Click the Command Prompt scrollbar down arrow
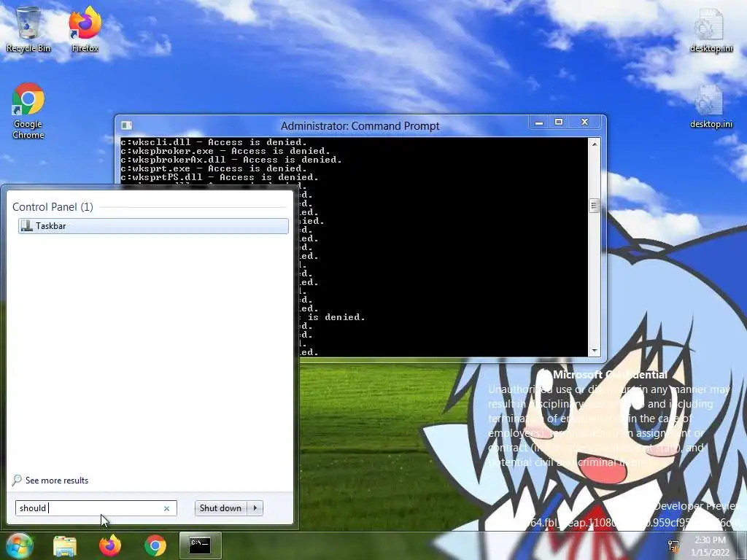 (594, 351)
